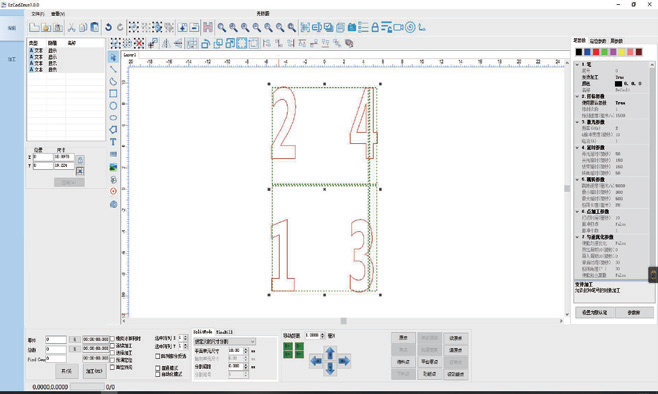This screenshot has height=394, width=658.
Task: Select the ellipse drawing tool
Action: [113, 118]
